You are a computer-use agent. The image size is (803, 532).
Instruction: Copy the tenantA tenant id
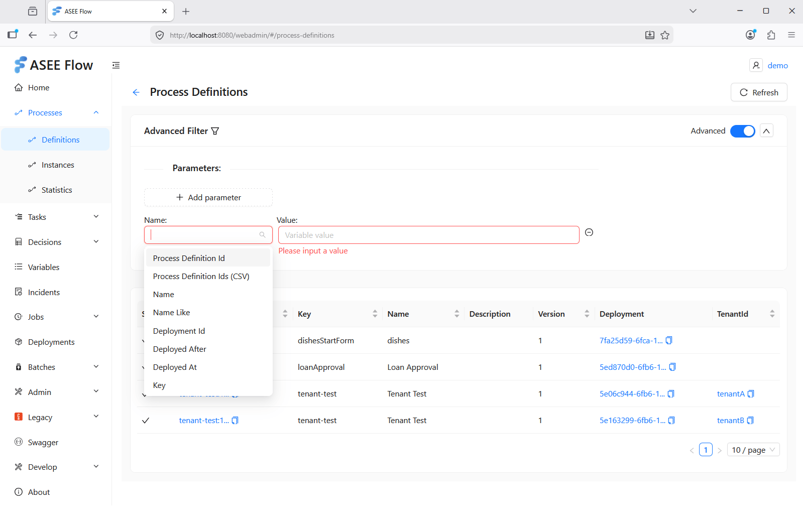[751, 393]
